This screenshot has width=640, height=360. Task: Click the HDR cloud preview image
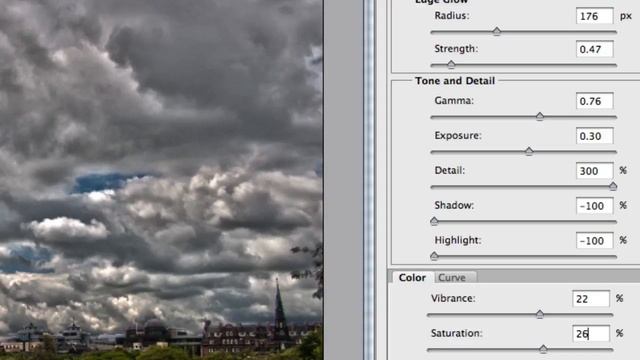pyautogui.click(x=161, y=180)
